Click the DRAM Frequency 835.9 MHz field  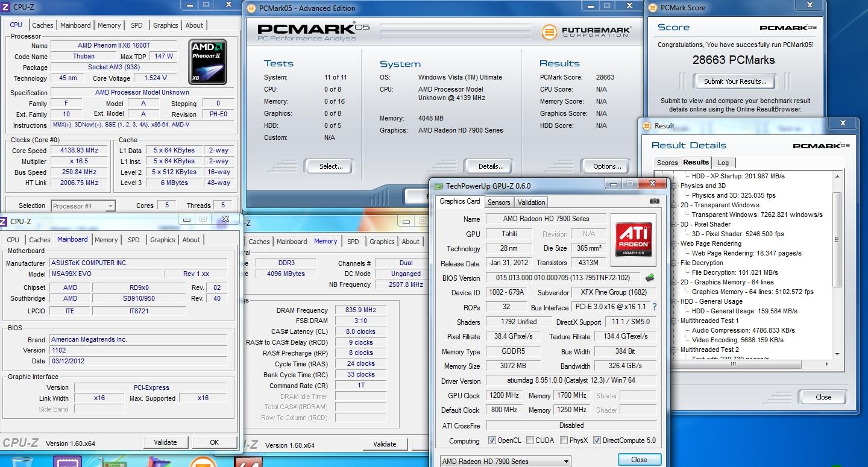point(360,310)
